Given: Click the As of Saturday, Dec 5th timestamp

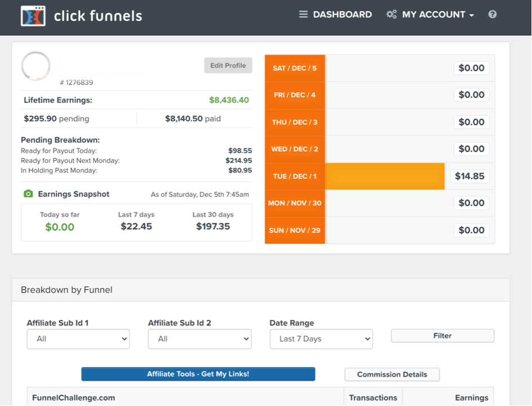Looking at the screenshot, I should coord(200,194).
